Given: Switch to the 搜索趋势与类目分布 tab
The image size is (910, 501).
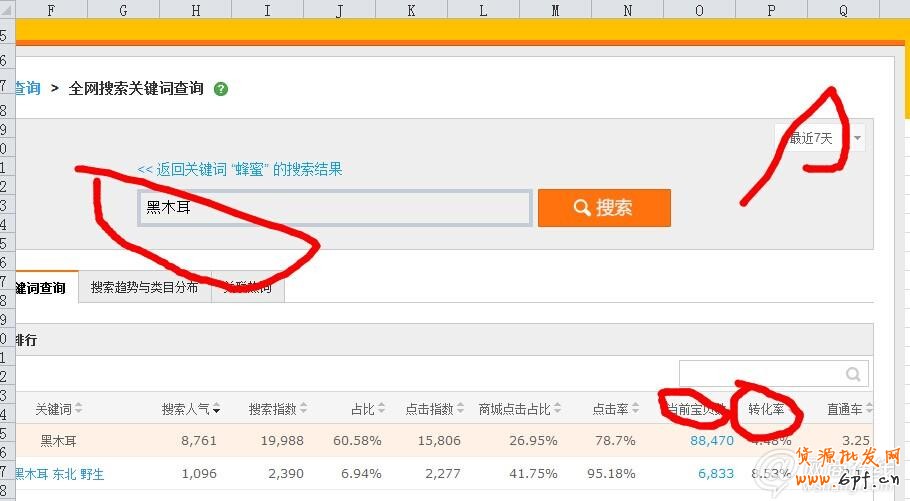Looking at the screenshot, I should point(144,288).
